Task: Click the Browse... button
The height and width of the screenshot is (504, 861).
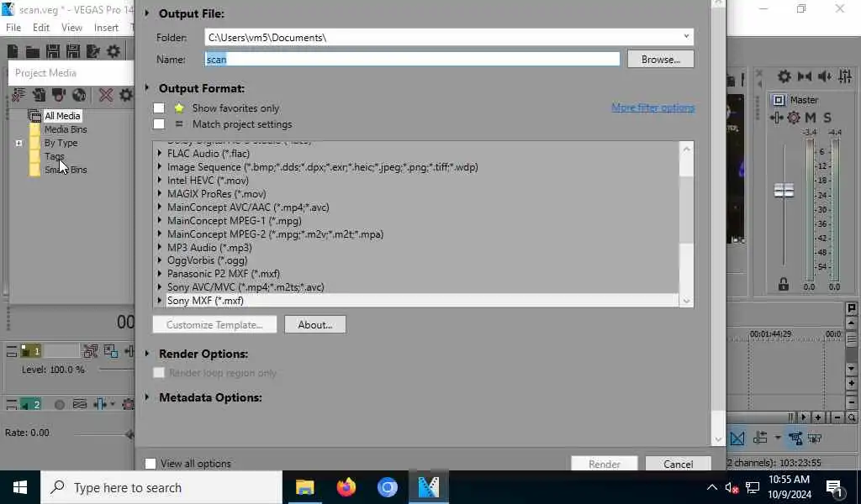Action: point(661,60)
